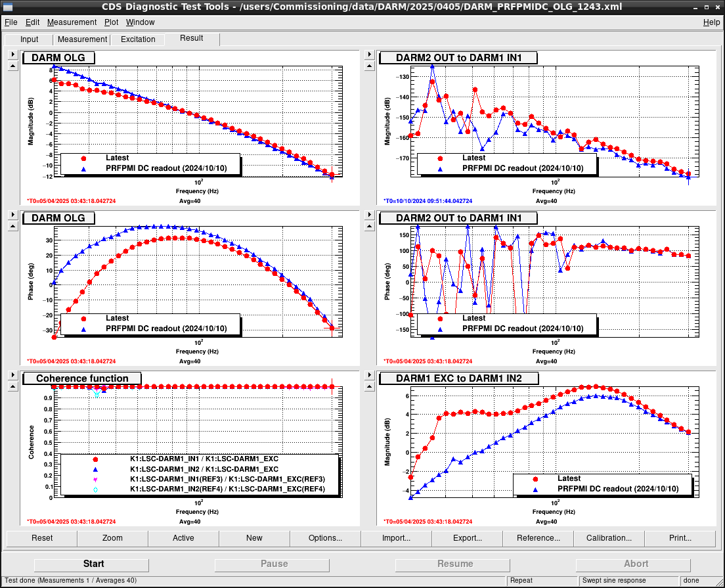Click right-arrow icon beside DARM1 EXC to DARM1 IN2 plot
This screenshot has width=725, height=588.
(370, 375)
